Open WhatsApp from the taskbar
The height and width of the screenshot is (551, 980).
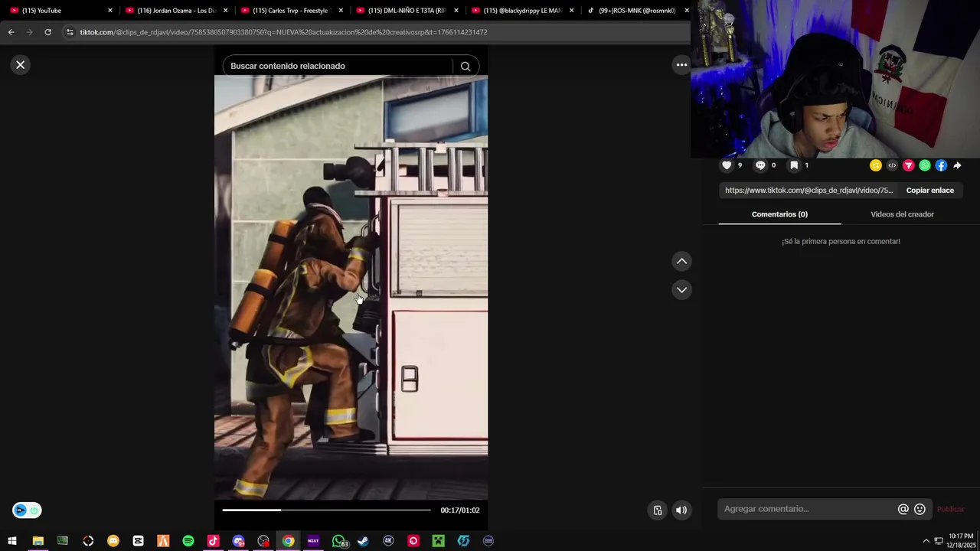(338, 541)
